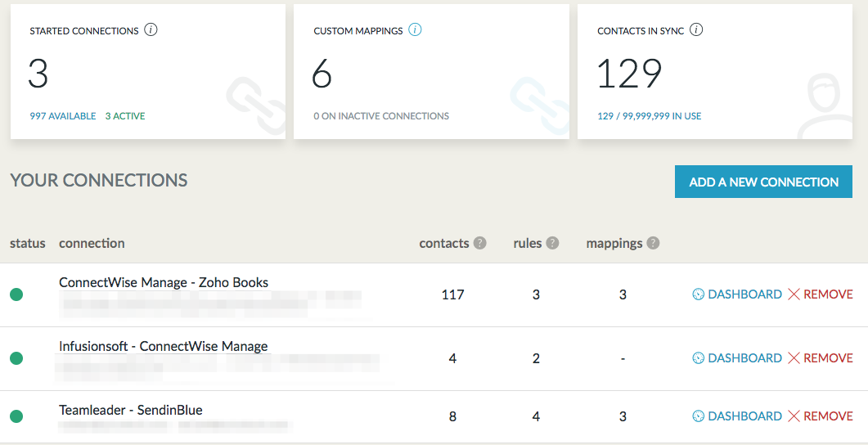Click the 129 / 99,999,999 In Use link
Screen dimensions: 868x445
pyautogui.click(x=650, y=116)
